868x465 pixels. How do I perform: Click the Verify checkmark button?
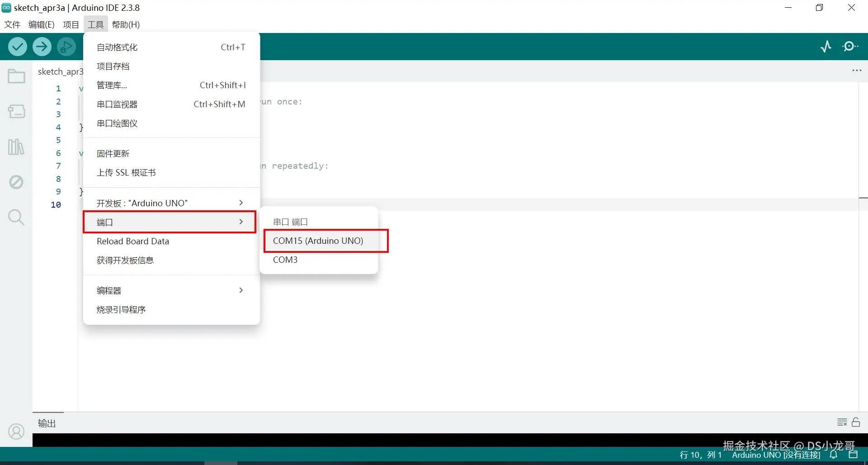coord(18,47)
